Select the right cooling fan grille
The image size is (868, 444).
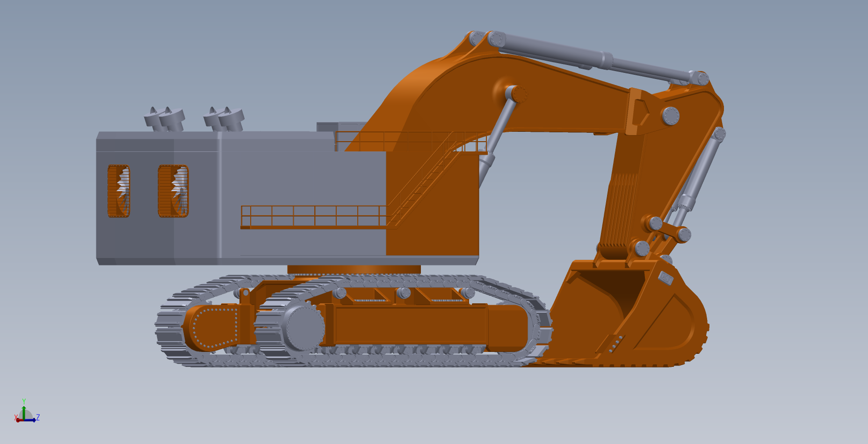(x=173, y=191)
